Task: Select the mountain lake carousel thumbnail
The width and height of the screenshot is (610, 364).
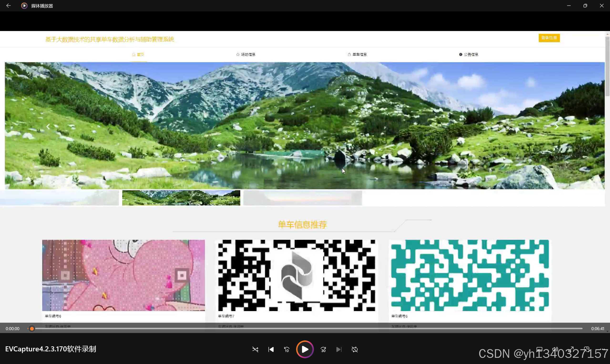Action: [181, 198]
